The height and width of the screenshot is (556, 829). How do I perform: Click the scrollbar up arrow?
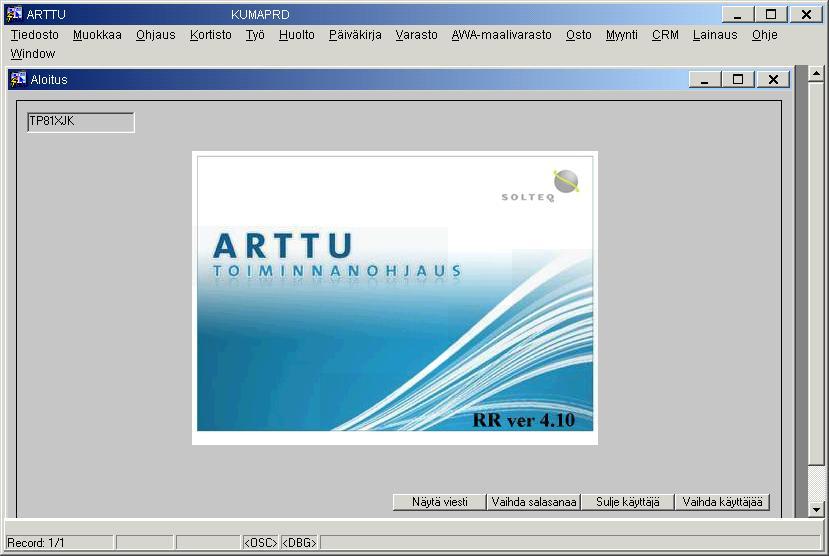[x=816, y=73]
